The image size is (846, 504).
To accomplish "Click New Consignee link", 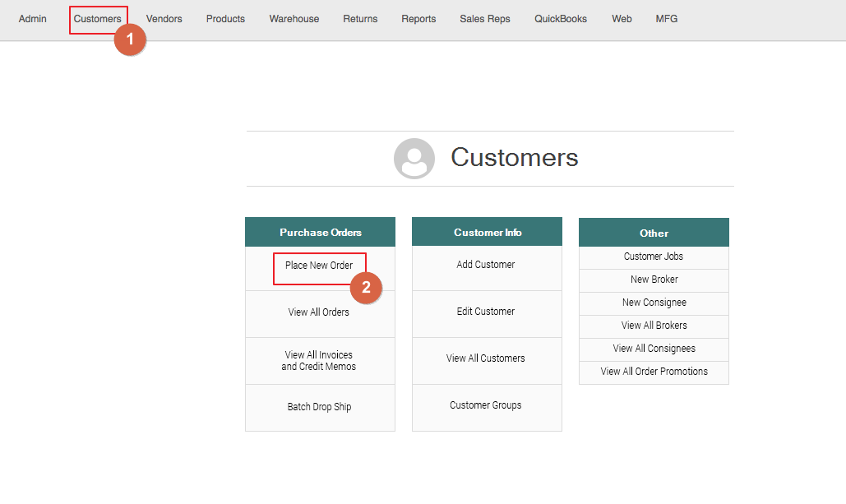I will pyautogui.click(x=654, y=303).
